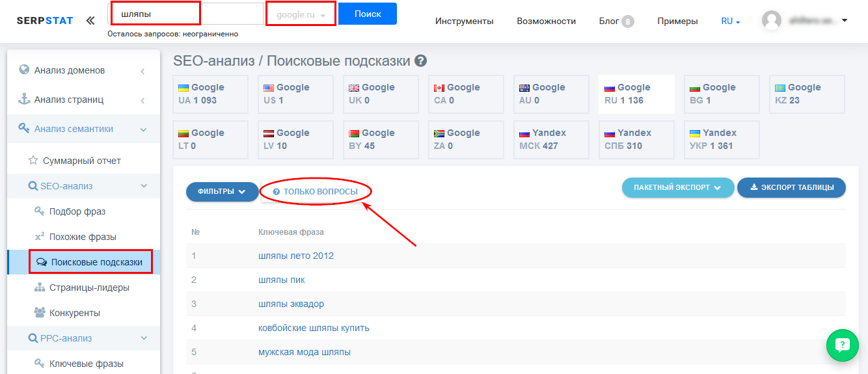Click the search keyword input field
Image resolution: width=868 pixels, height=374 pixels.
pyautogui.click(x=156, y=14)
